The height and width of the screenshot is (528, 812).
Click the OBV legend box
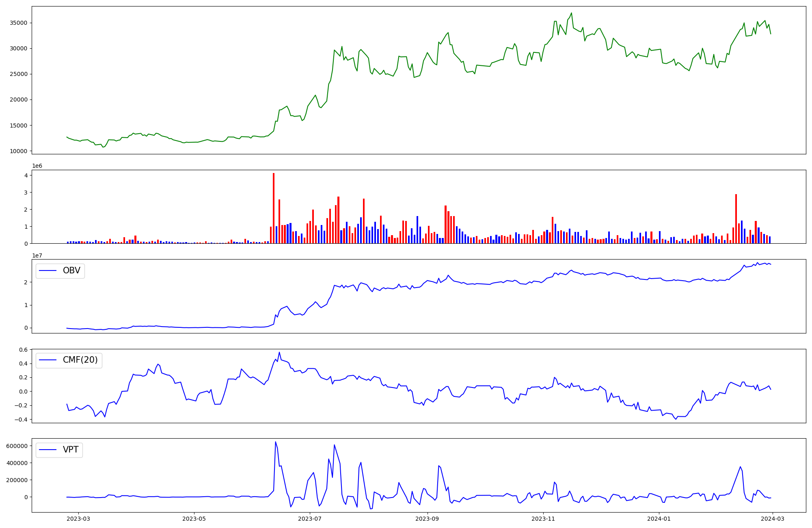(60, 270)
